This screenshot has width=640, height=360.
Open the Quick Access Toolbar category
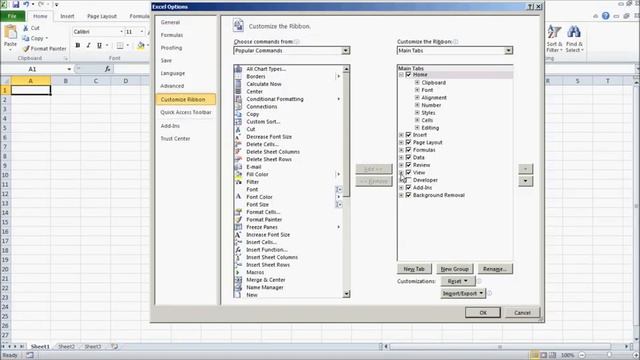tap(186, 112)
